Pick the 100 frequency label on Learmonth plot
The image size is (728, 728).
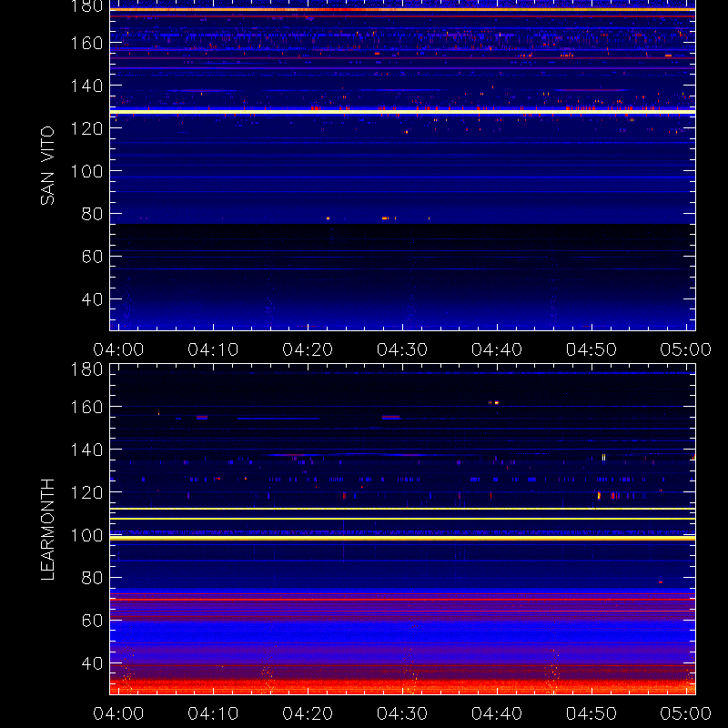[x=86, y=535]
